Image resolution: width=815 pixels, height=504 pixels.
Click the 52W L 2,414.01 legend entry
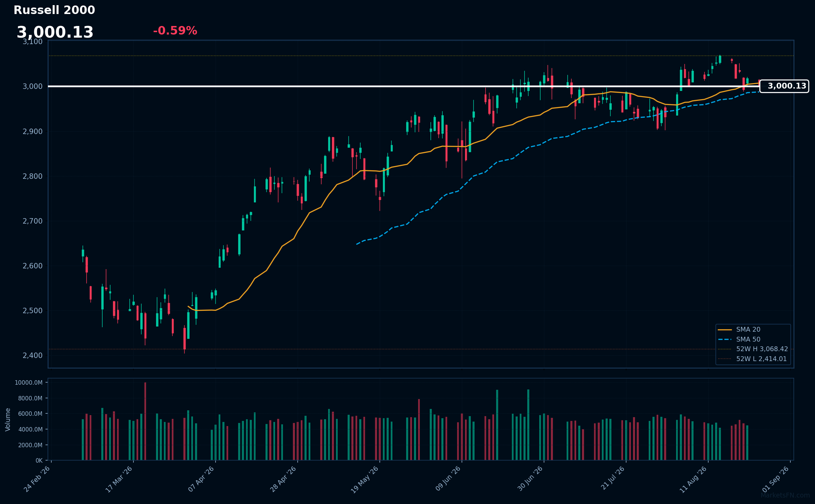[x=752, y=359]
